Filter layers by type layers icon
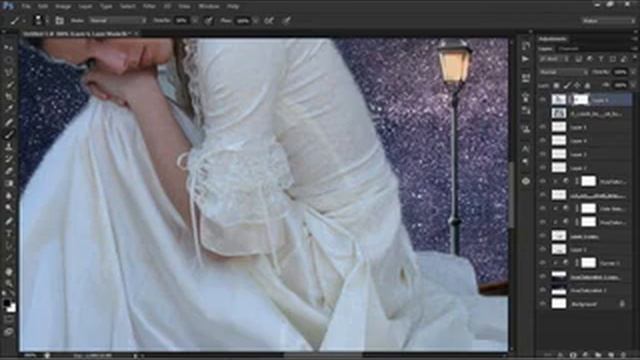 click(601, 60)
